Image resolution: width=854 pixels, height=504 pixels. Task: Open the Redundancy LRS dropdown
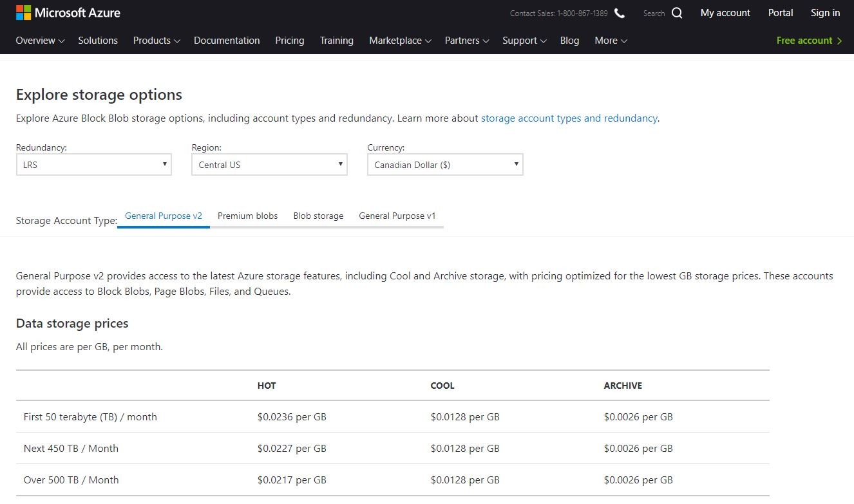click(x=93, y=165)
